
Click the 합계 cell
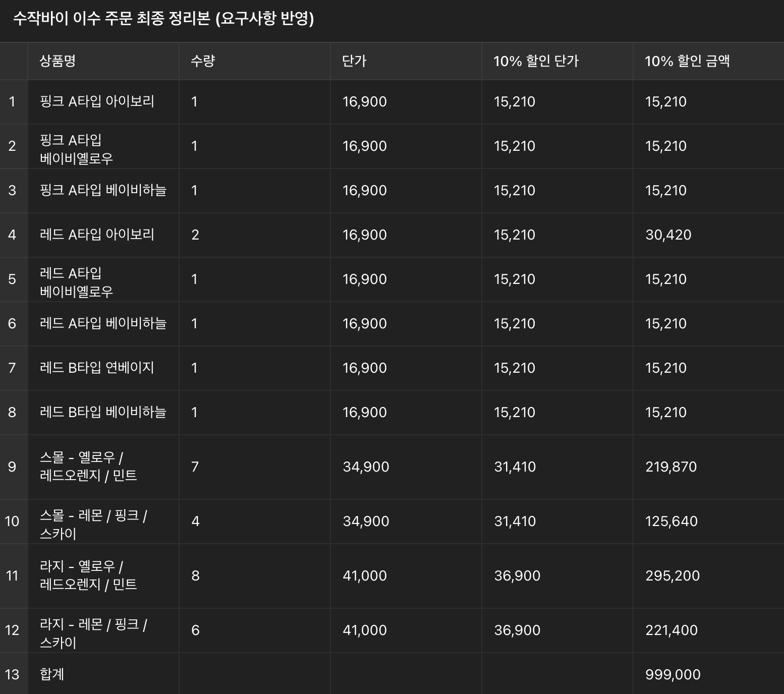pyautogui.click(x=52, y=674)
